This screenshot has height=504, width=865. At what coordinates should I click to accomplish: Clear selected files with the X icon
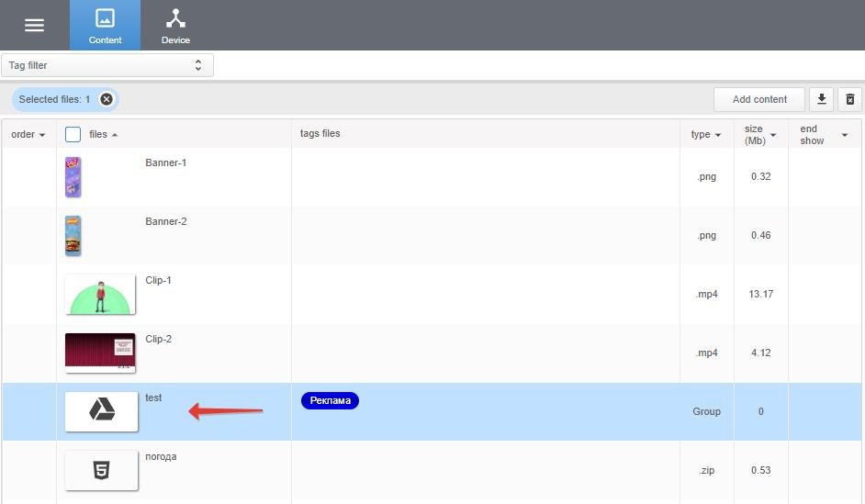pyautogui.click(x=107, y=99)
